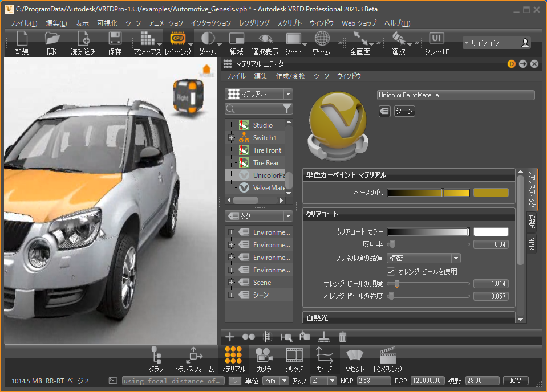
Task: Open the カーブ (Curve) editor icon
Action: coord(324,356)
